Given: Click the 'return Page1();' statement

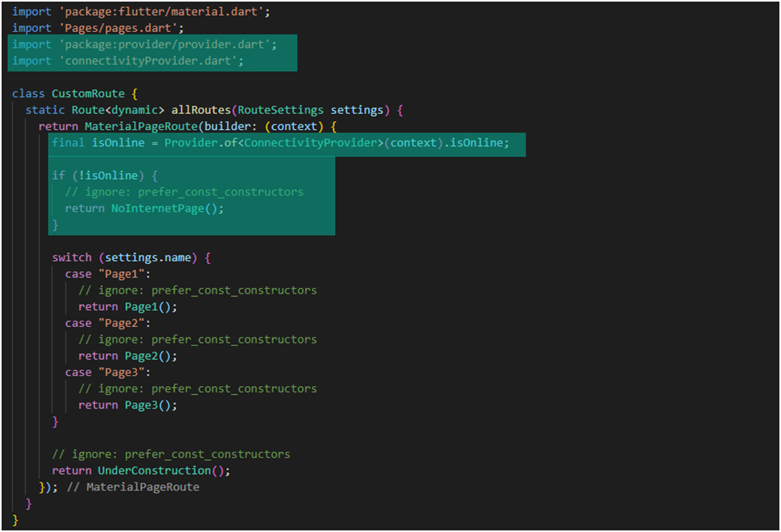Looking at the screenshot, I should pyautogui.click(x=128, y=307).
